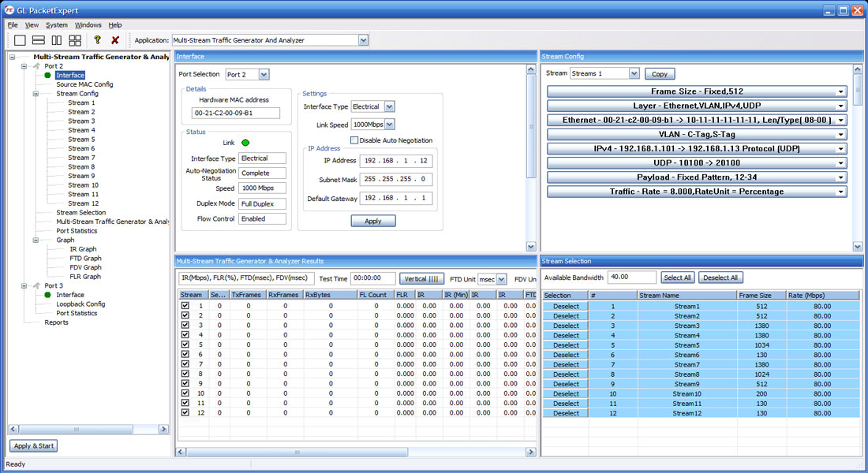This screenshot has width=868, height=473.
Task: Select the horizontal split layout icon
Action: 38,40
